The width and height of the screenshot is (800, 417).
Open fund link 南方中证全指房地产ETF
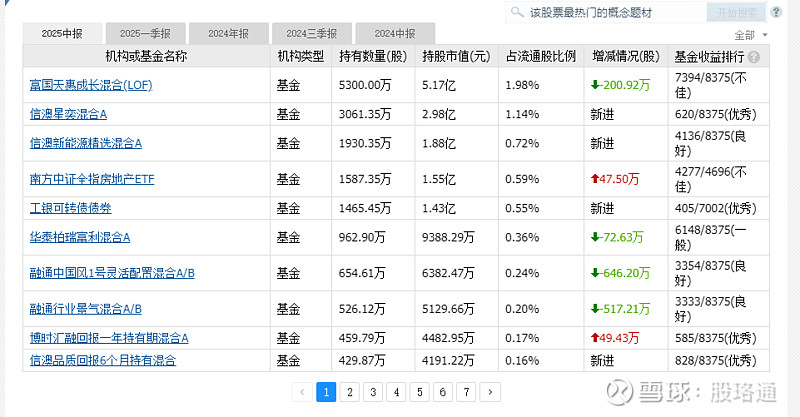point(92,179)
